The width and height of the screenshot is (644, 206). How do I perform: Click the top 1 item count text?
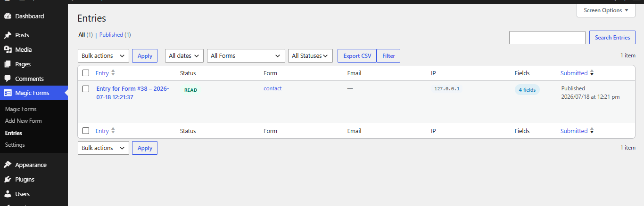click(628, 55)
